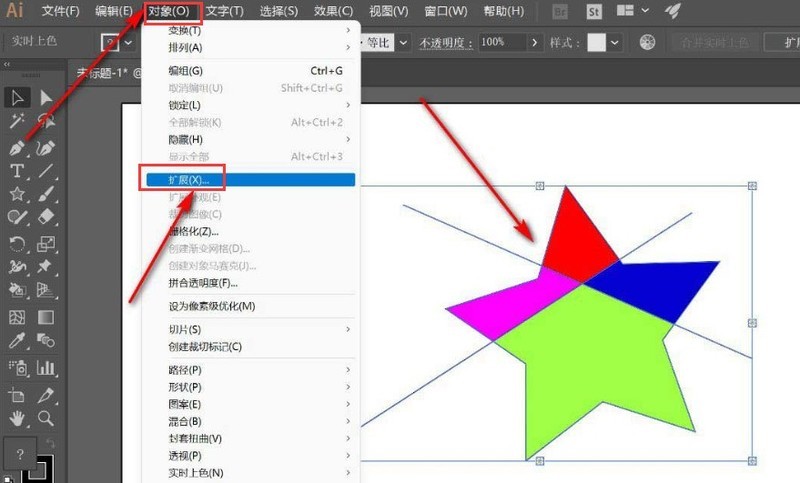Select the Magic Wand tool
800x483 pixels.
click(x=16, y=121)
